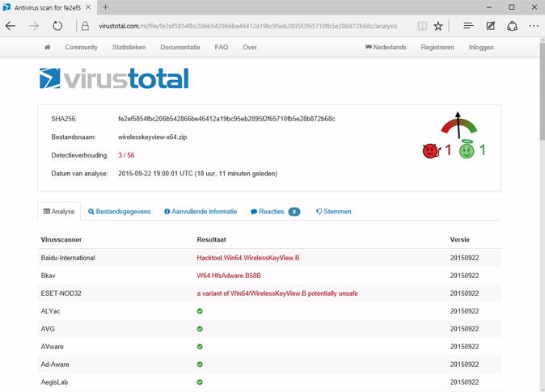Open a new tab with plus
The width and height of the screenshot is (545, 392).
click(106, 7)
